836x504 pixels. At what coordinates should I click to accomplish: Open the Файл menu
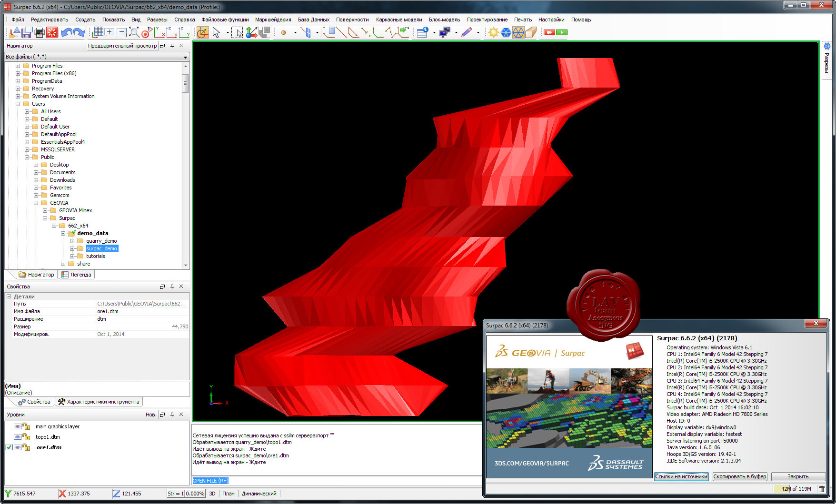[x=18, y=20]
